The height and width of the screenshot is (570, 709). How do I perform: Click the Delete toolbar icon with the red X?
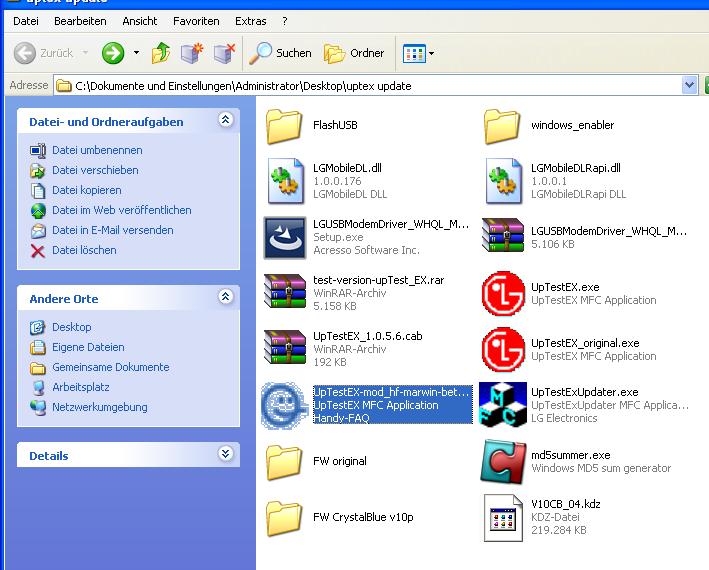click(x=224, y=53)
